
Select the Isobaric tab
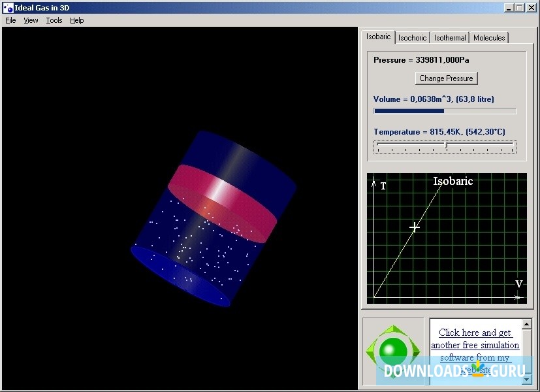[x=377, y=37]
